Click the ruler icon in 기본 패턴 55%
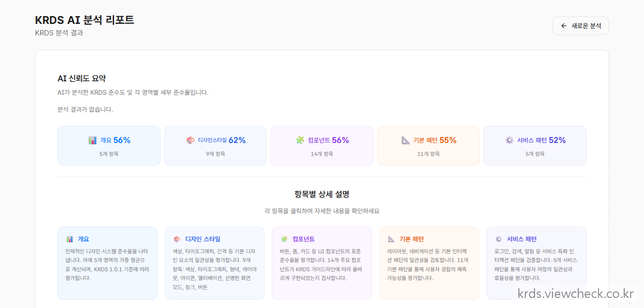This screenshot has width=644, height=308. point(405,140)
